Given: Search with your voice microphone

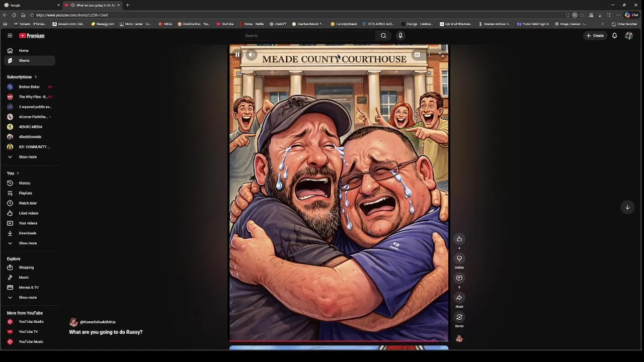Looking at the screenshot, I should [400, 36].
